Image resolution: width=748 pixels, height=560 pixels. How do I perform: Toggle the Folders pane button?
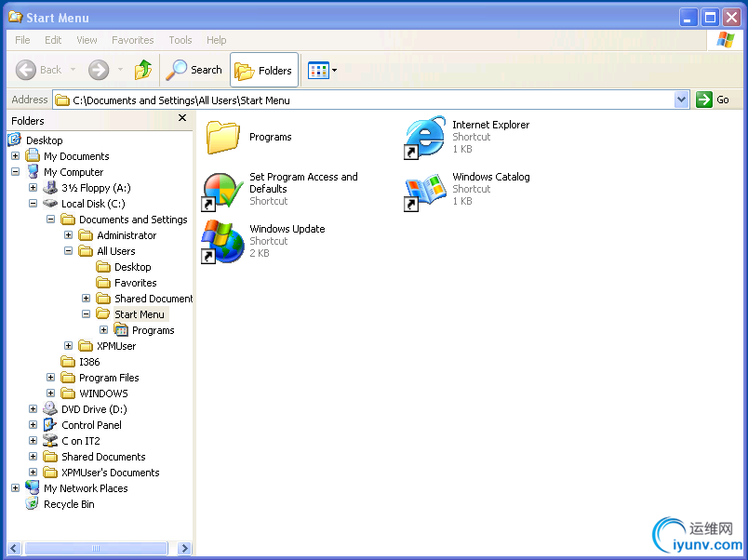tap(264, 70)
